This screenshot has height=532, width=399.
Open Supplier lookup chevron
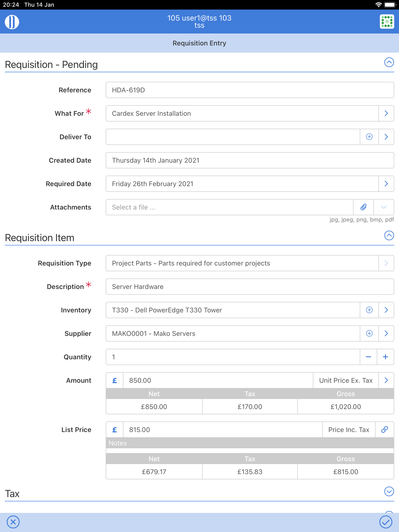click(x=386, y=333)
